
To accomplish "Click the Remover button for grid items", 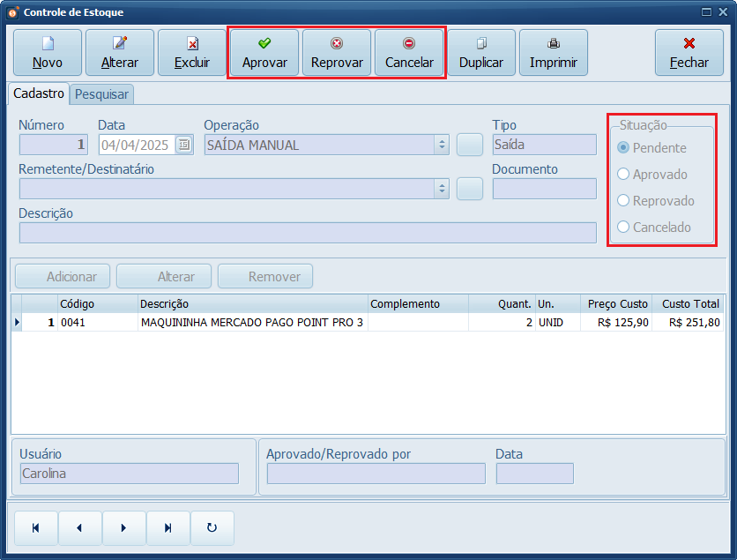I will coord(264,276).
